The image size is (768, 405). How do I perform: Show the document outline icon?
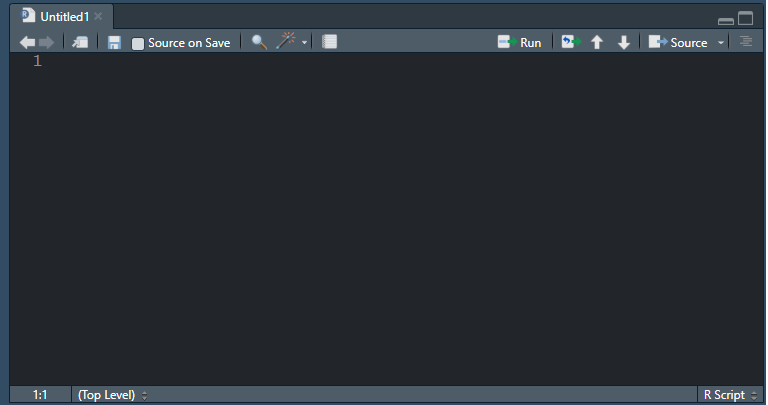(746, 42)
